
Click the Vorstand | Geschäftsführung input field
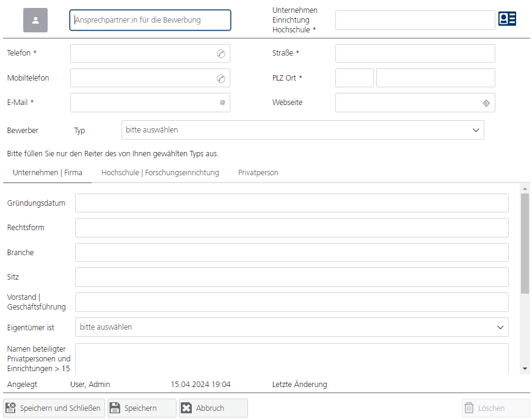292,302
